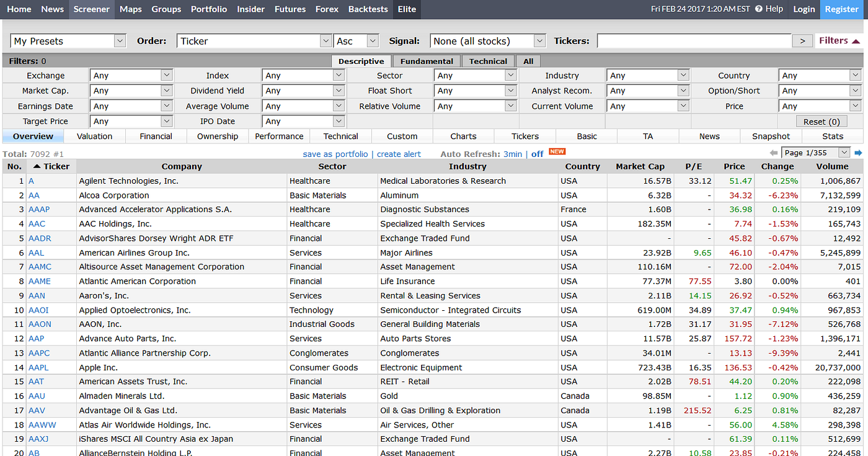868x456 pixels.
Task: Open the AAL ticker link
Action: pos(37,253)
